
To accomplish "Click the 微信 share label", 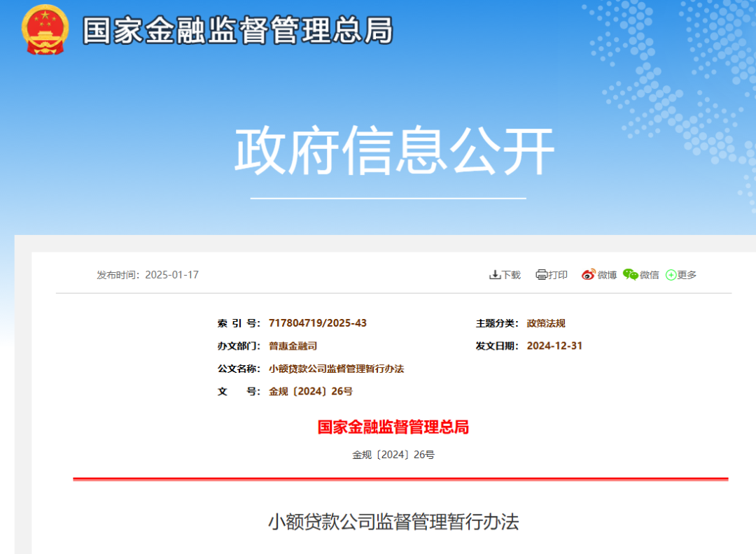I will click(x=650, y=275).
